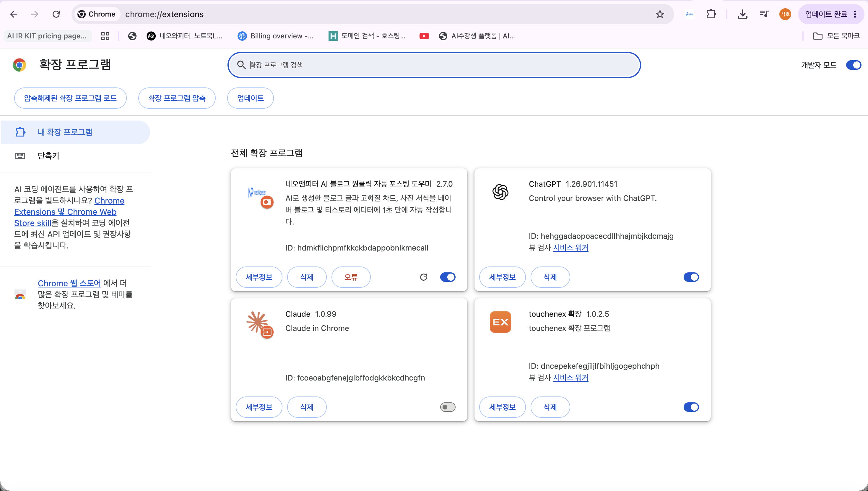868x491 pixels.
Task: Click the 업데이트 button
Action: pos(250,98)
